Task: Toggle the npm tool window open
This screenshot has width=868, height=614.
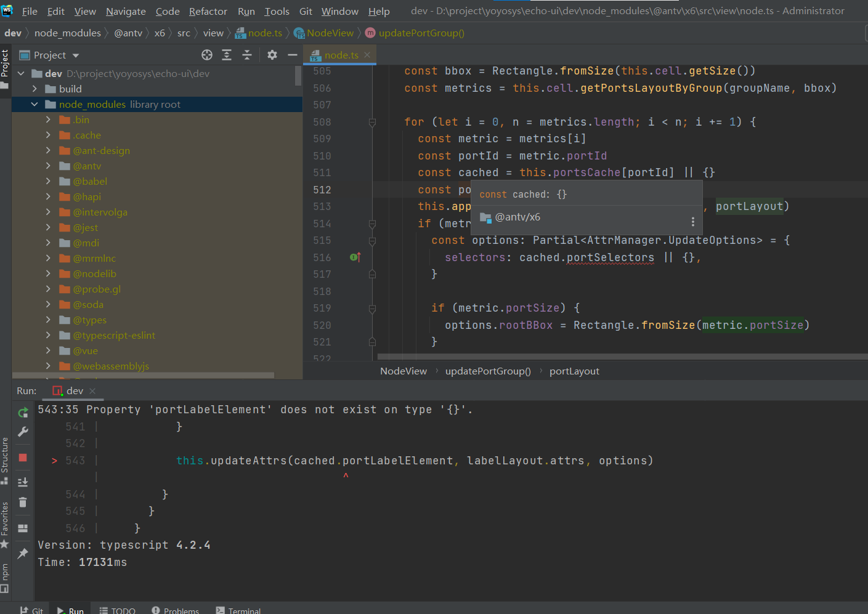Action: tap(5, 573)
